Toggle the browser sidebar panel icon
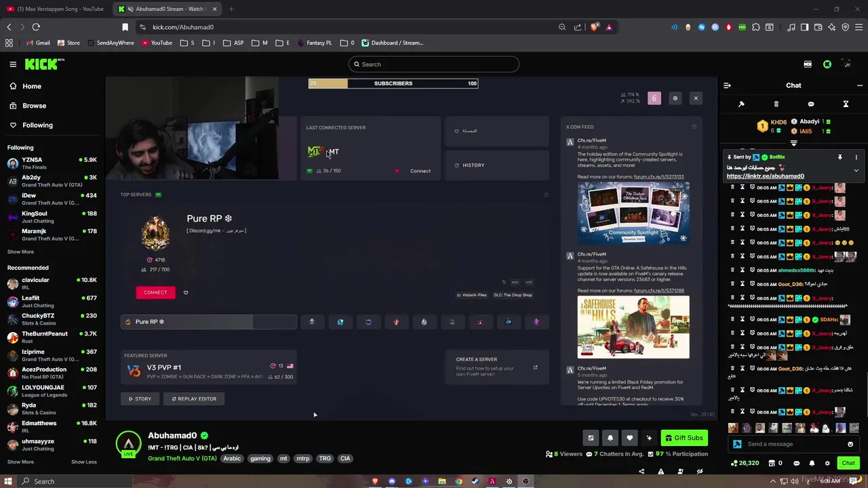Screen dimensions: 868x488 pos(804,27)
